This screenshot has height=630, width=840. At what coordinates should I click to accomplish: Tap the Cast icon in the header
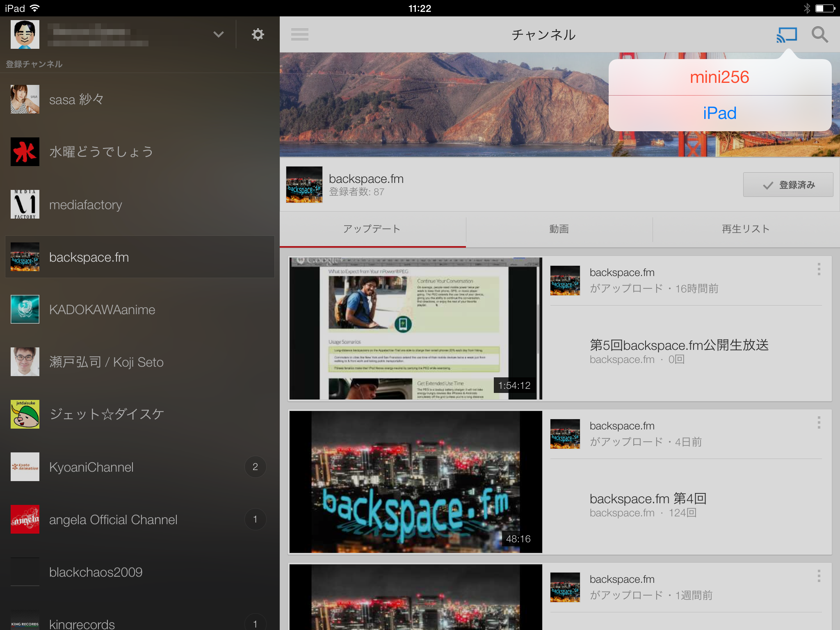[x=786, y=35]
